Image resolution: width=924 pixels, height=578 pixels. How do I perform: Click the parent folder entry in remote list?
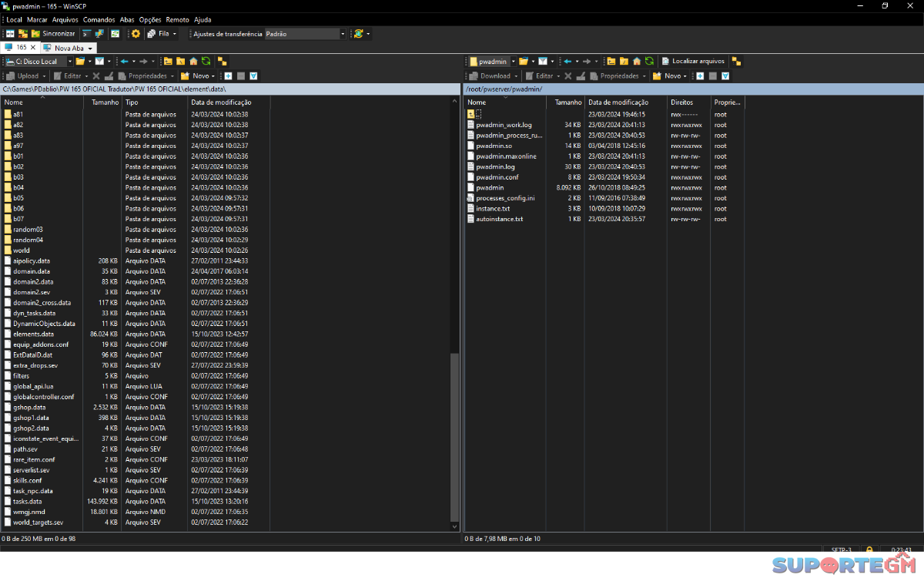(x=474, y=114)
